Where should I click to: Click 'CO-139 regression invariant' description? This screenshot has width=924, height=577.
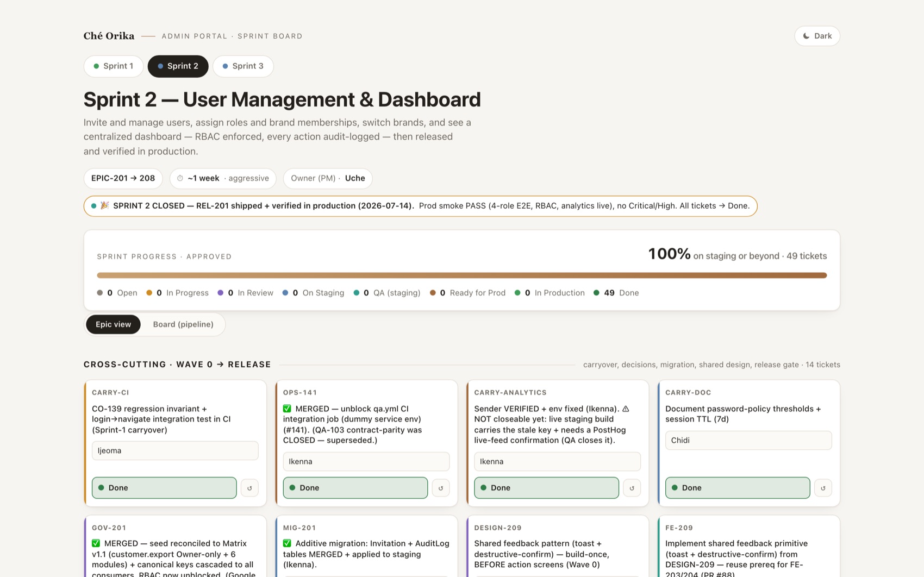click(x=161, y=419)
